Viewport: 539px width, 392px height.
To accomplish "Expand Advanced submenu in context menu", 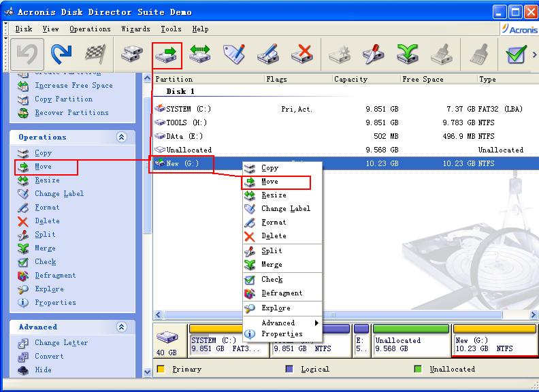I will click(282, 323).
